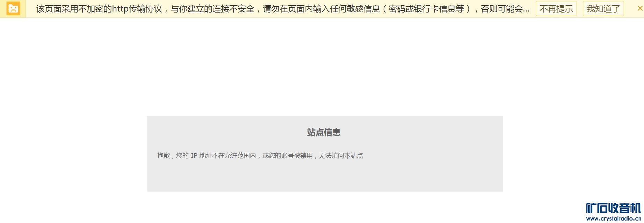Select the 抱歉 IP address error message
Viewport: 644px width, 223px height.
point(260,156)
